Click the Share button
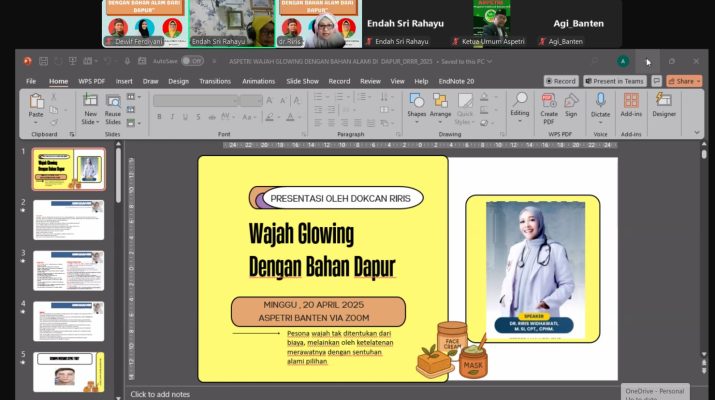Screen dimensions: 715x400 coord(684,81)
